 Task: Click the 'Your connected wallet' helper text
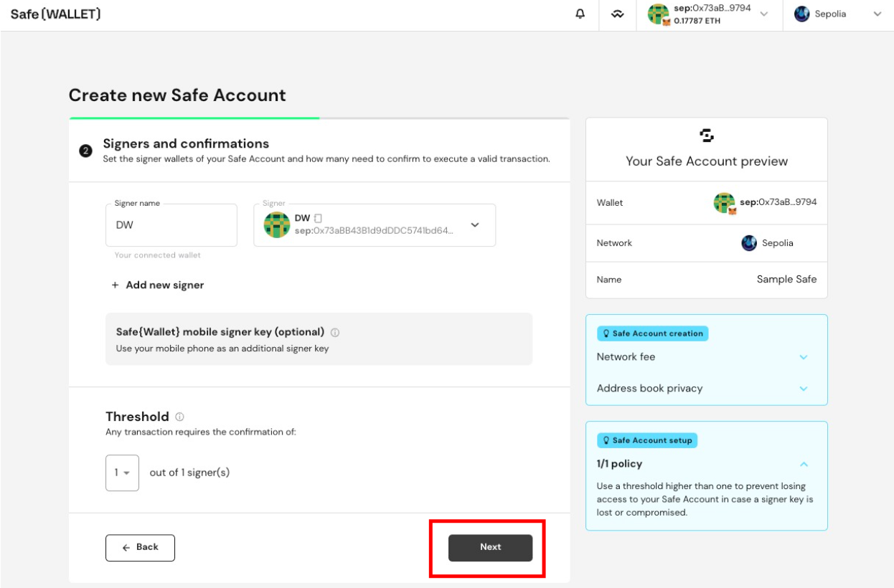pos(158,255)
